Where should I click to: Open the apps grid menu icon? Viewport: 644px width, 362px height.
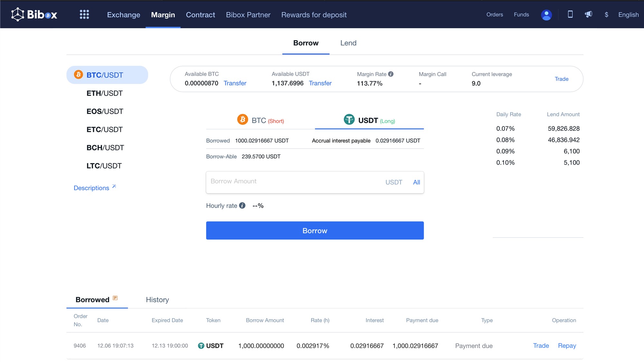[84, 14]
